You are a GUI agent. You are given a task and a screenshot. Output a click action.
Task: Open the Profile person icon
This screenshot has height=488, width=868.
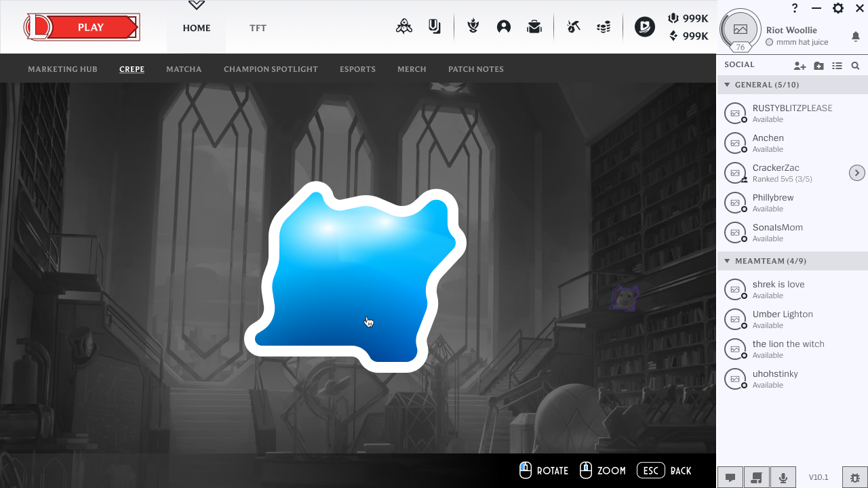pos(504,27)
